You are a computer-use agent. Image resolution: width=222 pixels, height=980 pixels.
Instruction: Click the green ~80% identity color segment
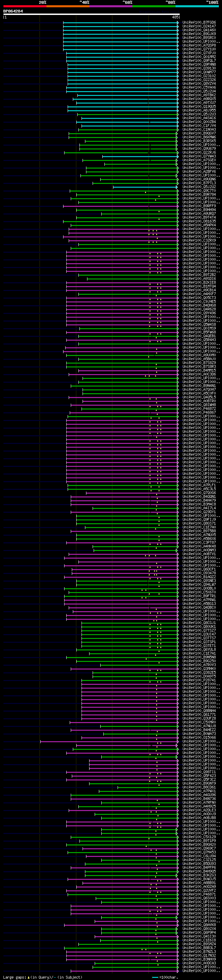pyautogui.click(x=154, y=6)
